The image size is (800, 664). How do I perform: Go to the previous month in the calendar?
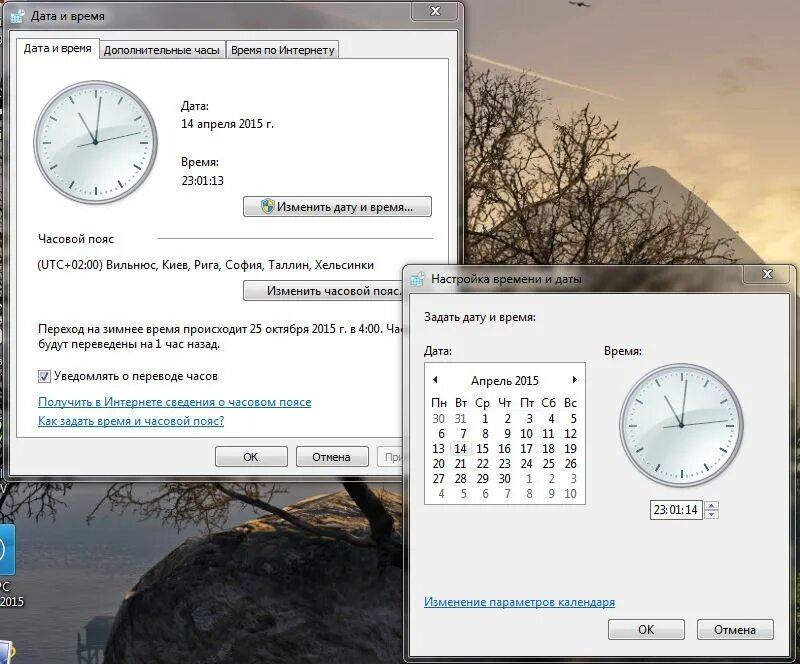(x=435, y=380)
